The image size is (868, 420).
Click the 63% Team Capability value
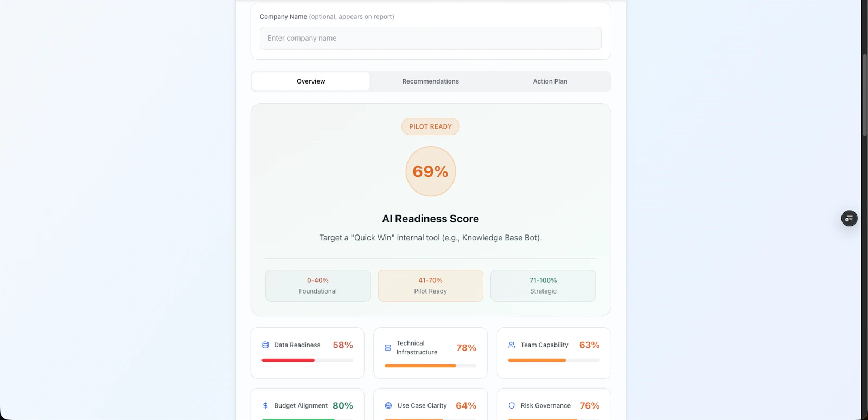[589, 345]
